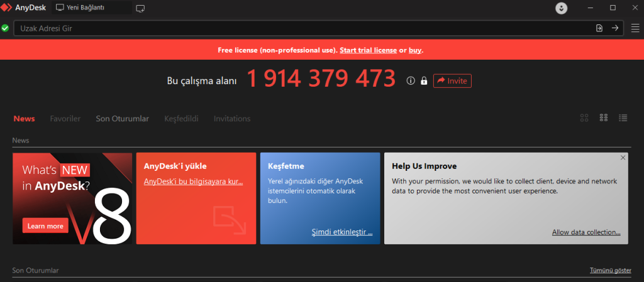Click the Help Us Improve heading
This screenshot has height=282, width=644.
[425, 166]
